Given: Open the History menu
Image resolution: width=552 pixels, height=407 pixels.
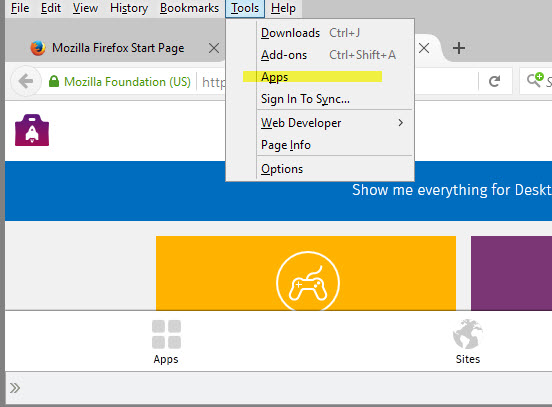Looking at the screenshot, I should tap(129, 8).
